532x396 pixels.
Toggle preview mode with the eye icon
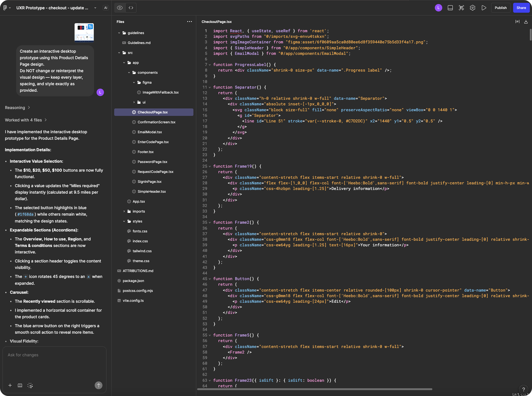119,8
